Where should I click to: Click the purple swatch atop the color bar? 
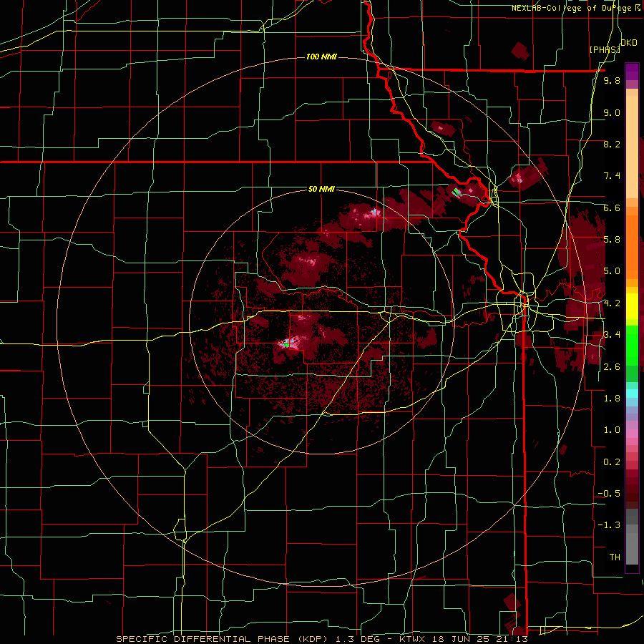point(632,72)
